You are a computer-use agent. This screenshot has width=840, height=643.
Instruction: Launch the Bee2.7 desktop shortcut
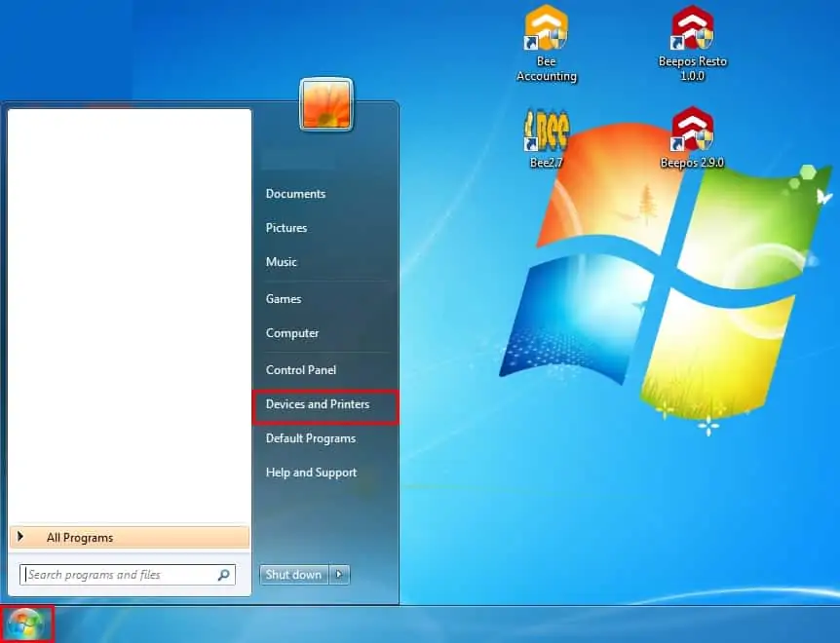pos(546,138)
